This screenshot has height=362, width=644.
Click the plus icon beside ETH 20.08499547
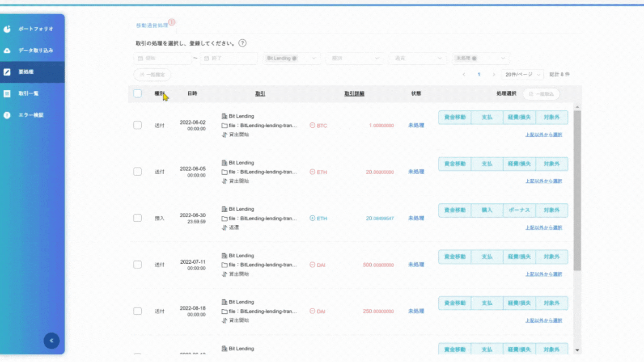pos(312,218)
